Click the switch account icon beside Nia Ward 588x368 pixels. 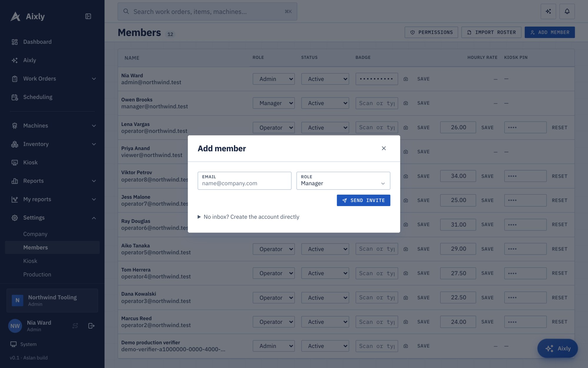point(75,326)
